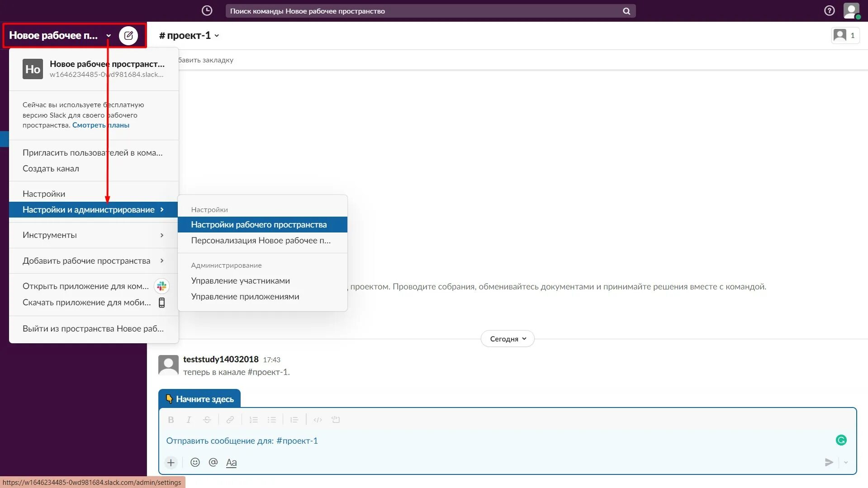Insert an ordered numbered list
Screen dimensions: 868x488
pos(253,420)
